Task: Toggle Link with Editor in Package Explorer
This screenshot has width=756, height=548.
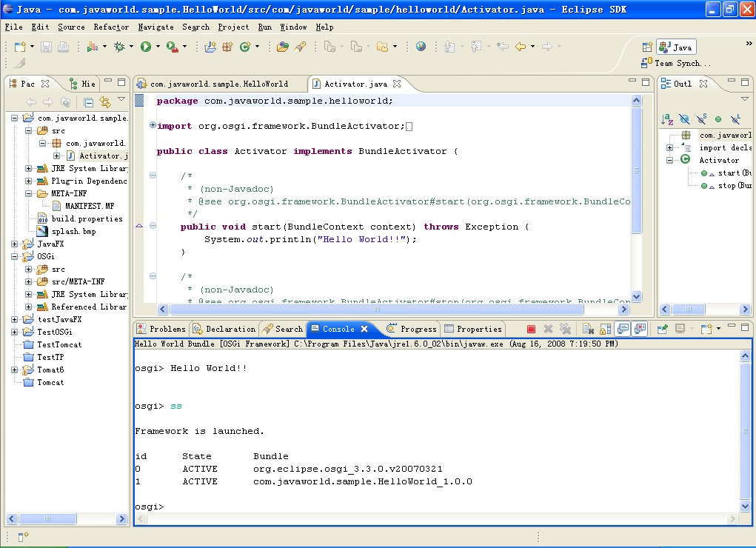Action: coord(104,102)
